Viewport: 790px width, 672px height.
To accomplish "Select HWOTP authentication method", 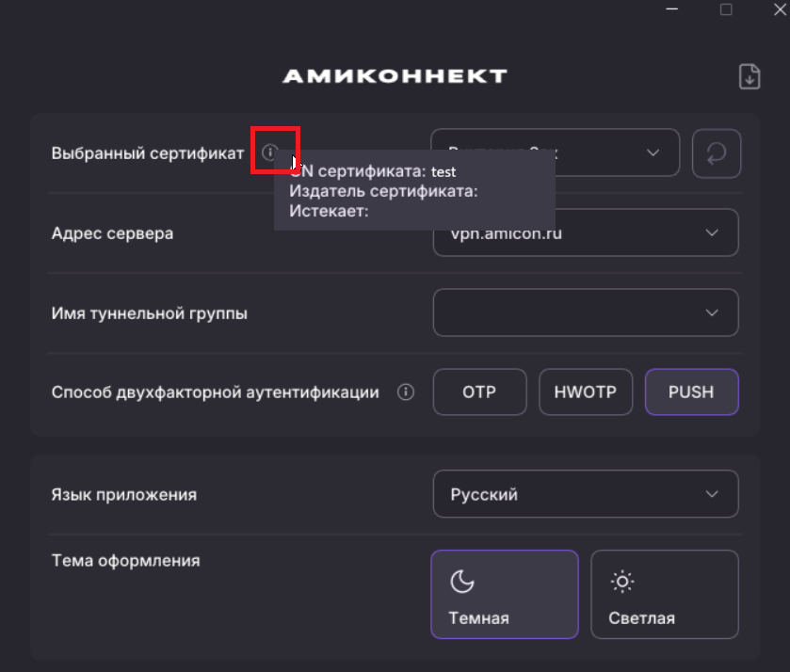I will [586, 392].
